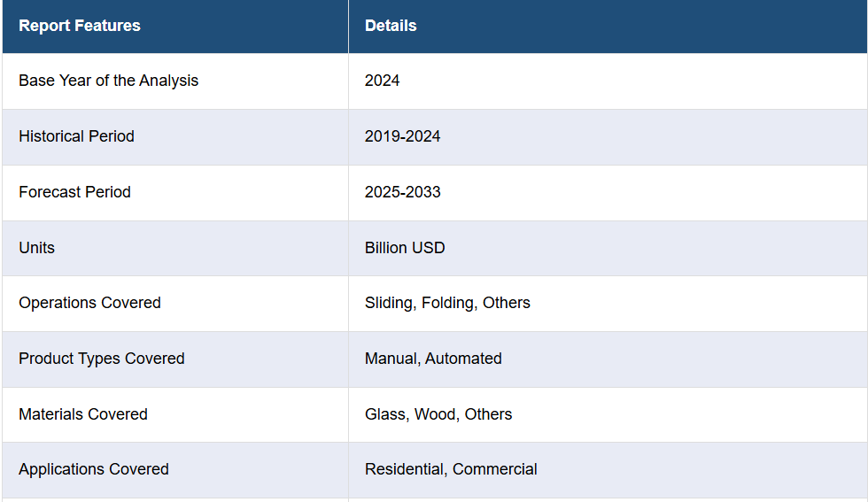Click the 2024 base year value
The image size is (868, 502).
382,81
